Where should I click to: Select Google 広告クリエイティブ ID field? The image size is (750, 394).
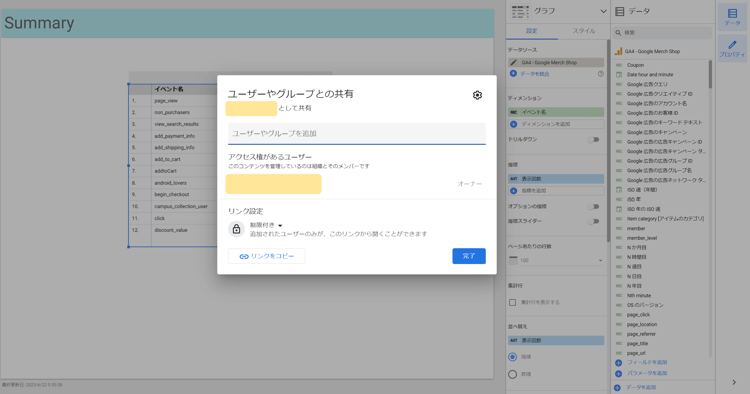pos(659,94)
